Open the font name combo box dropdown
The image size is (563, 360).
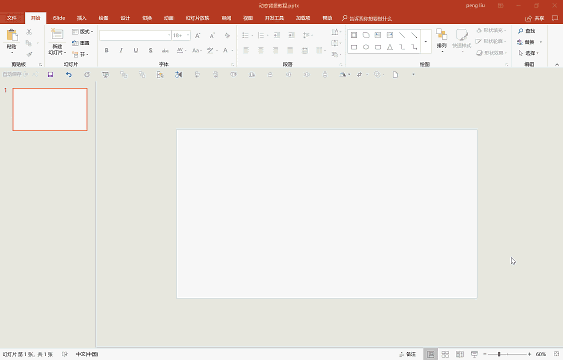click(x=169, y=35)
